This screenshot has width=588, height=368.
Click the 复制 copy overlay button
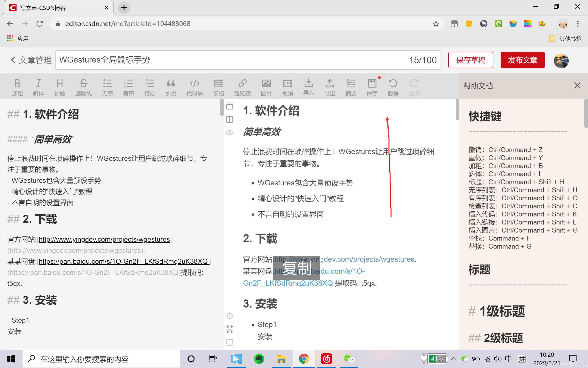click(x=297, y=268)
